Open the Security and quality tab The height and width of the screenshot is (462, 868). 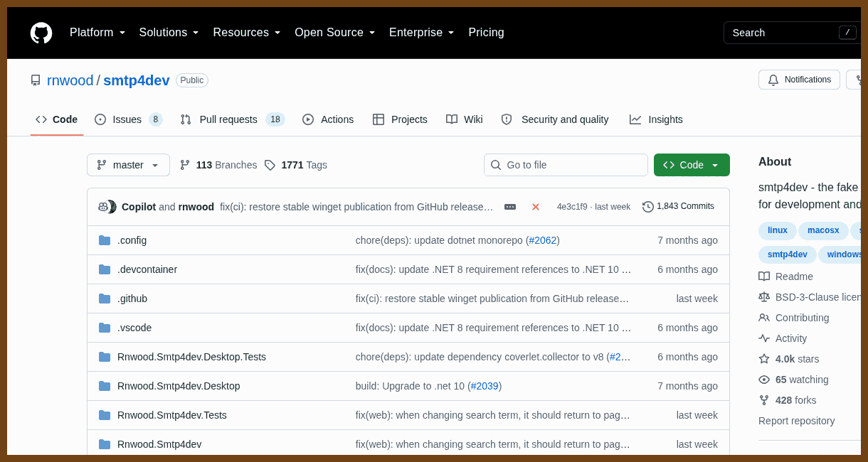point(555,119)
